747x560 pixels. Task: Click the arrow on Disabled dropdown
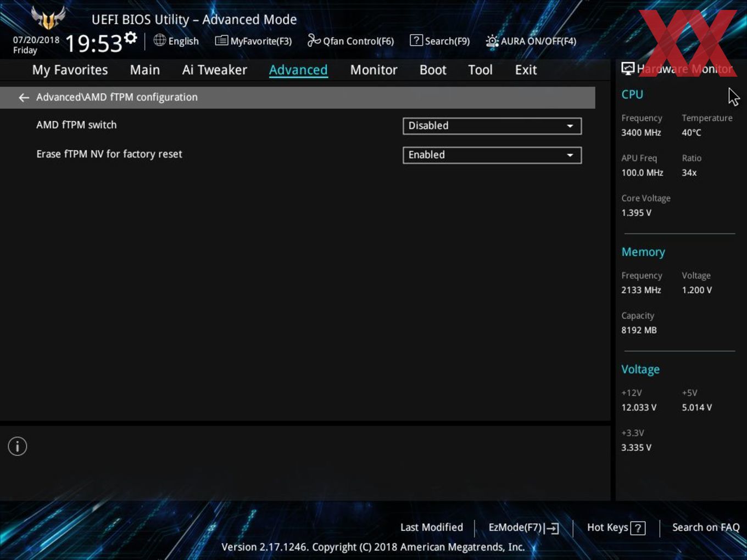pyautogui.click(x=570, y=126)
